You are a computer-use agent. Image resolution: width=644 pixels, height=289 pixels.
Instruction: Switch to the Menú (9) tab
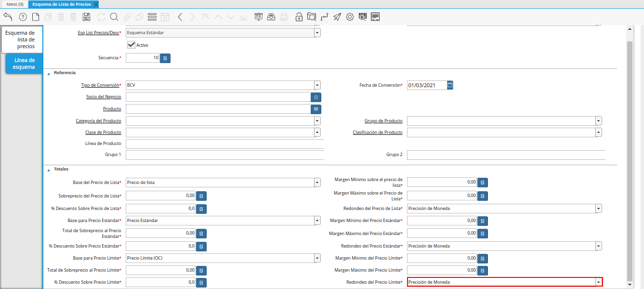pyautogui.click(x=14, y=4)
